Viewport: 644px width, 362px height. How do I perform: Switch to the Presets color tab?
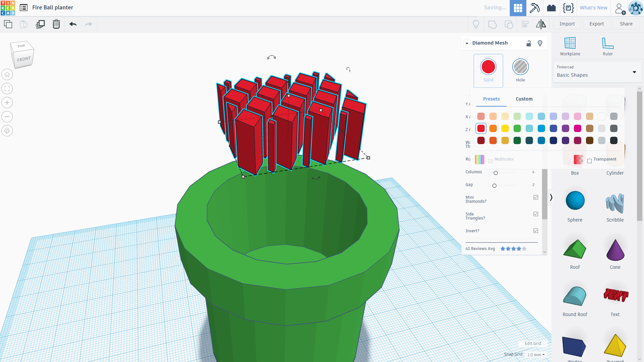(x=491, y=99)
